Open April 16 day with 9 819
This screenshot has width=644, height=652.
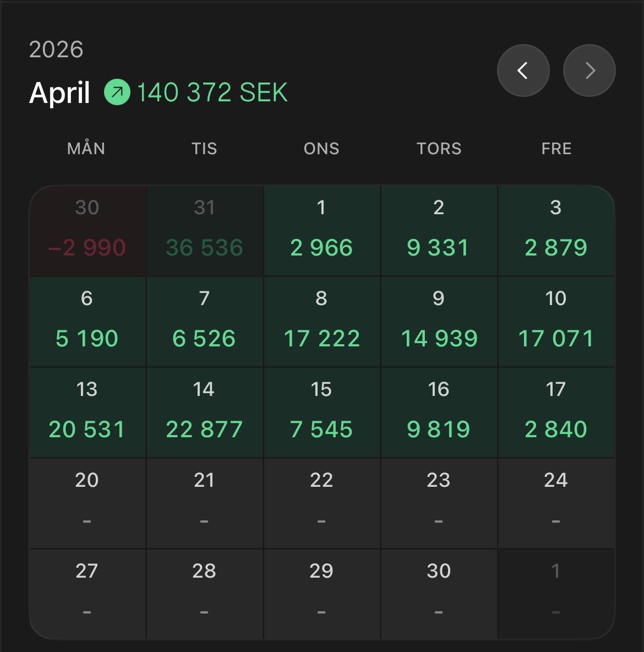pyautogui.click(x=439, y=412)
